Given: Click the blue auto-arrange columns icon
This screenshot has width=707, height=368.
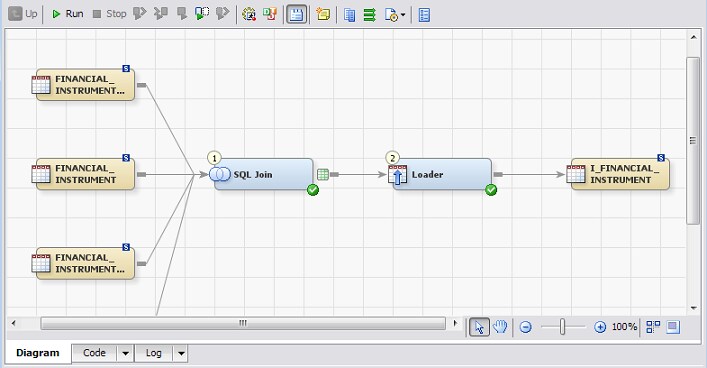Looking at the screenshot, I should pos(349,15).
